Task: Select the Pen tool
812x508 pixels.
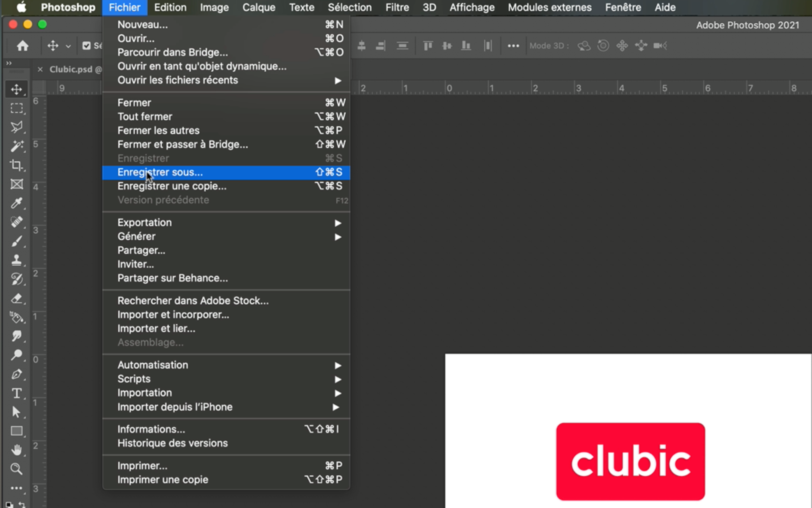Action: 16,374
